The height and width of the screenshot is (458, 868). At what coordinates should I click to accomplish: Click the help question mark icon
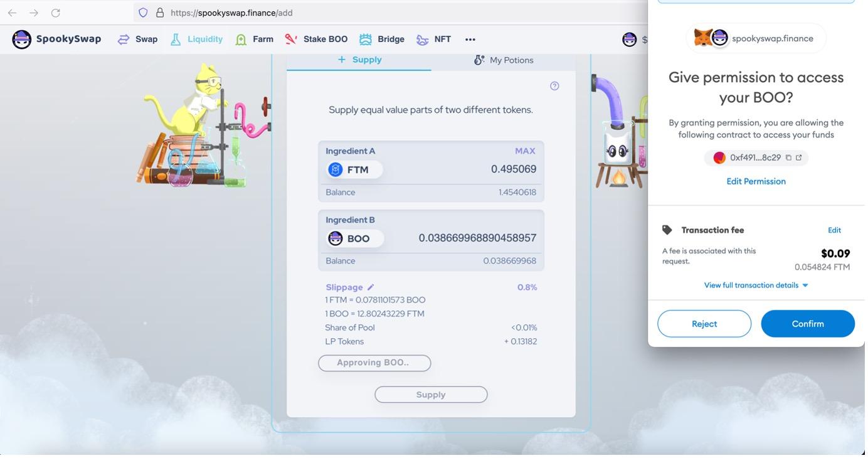point(554,86)
